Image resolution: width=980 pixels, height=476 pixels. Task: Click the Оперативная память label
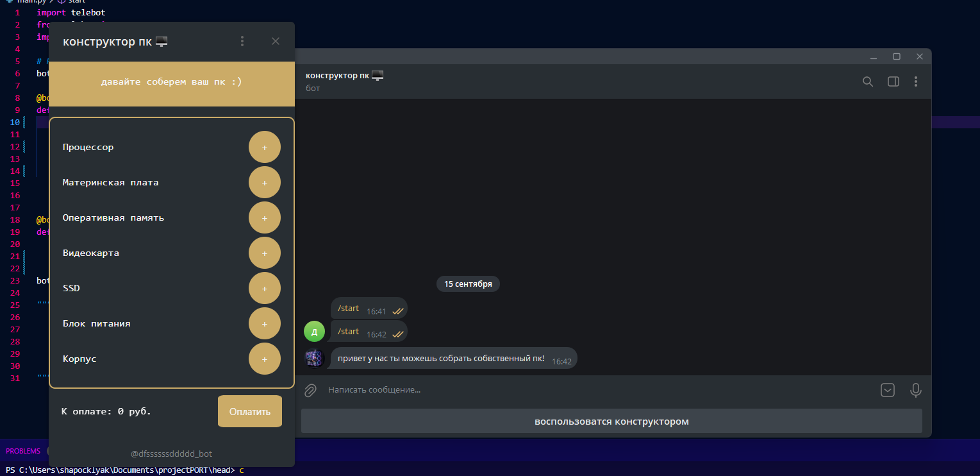pyautogui.click(x=113, y=217)
